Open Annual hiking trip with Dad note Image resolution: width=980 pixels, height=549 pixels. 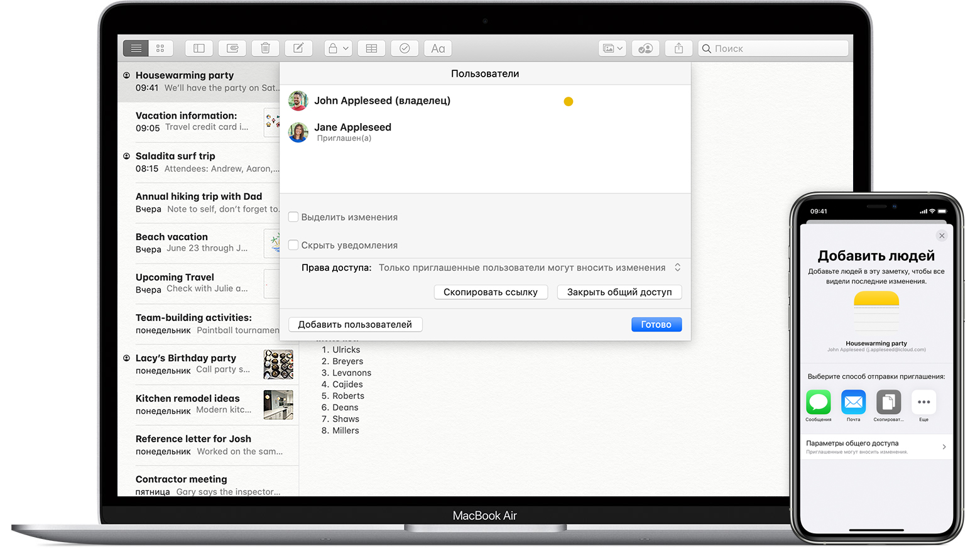(199, 203)
